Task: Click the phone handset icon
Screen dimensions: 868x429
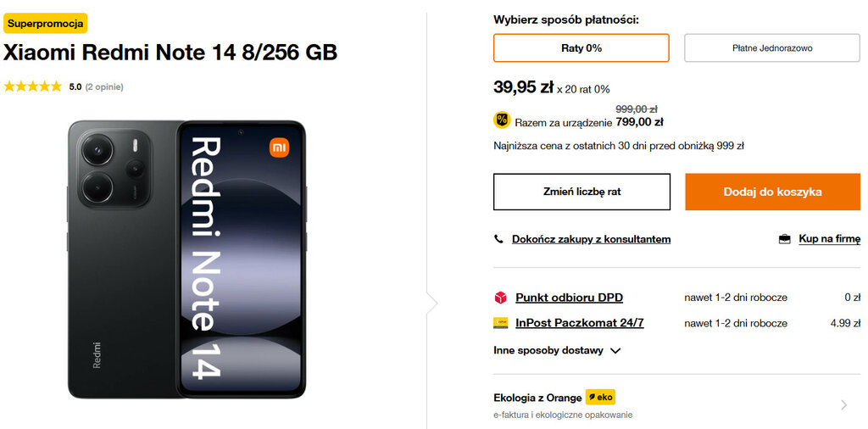Action: (498, 239)
